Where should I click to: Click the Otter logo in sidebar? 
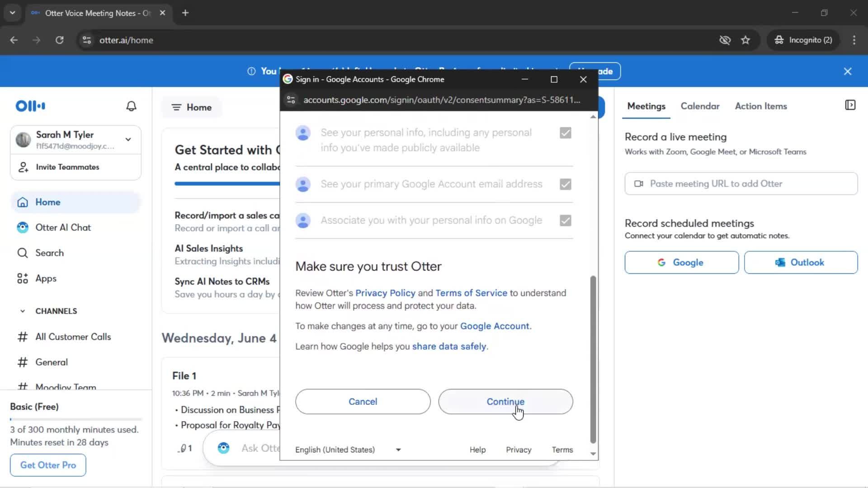point(30,106)
